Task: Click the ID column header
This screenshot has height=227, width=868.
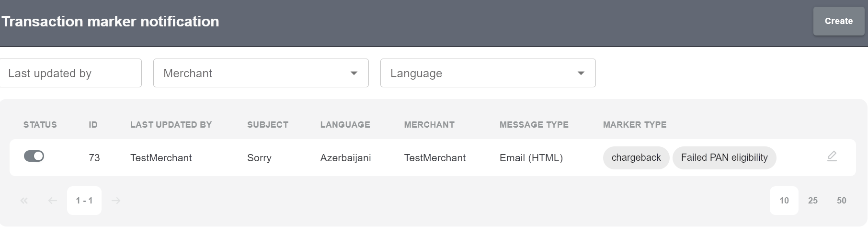Action: tap(93, 125)
